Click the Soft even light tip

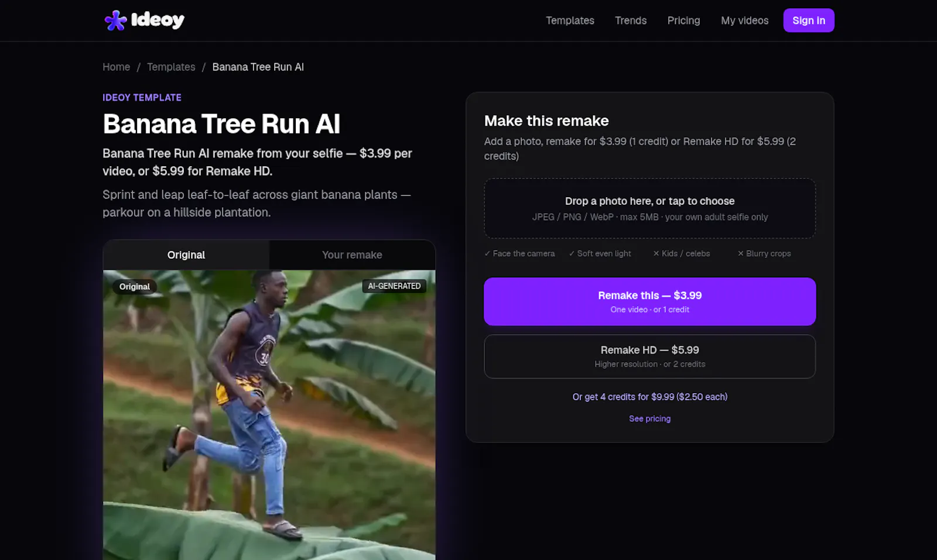(600, 253)
